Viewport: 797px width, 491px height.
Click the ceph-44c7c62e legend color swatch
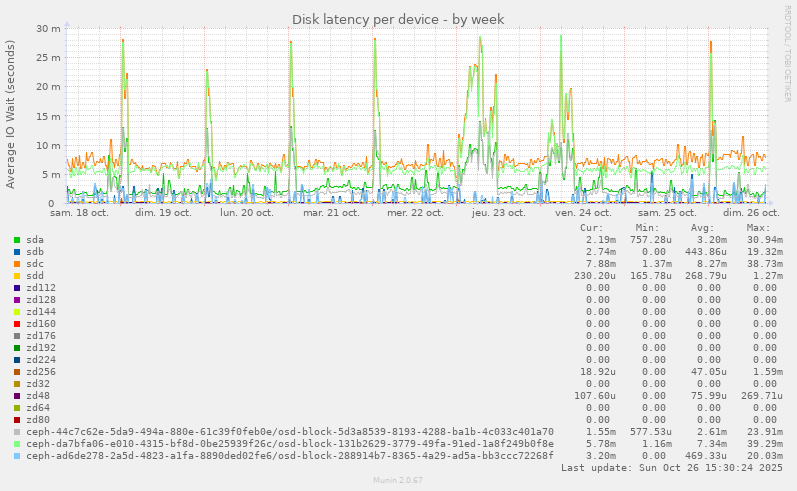pos(17,432)
